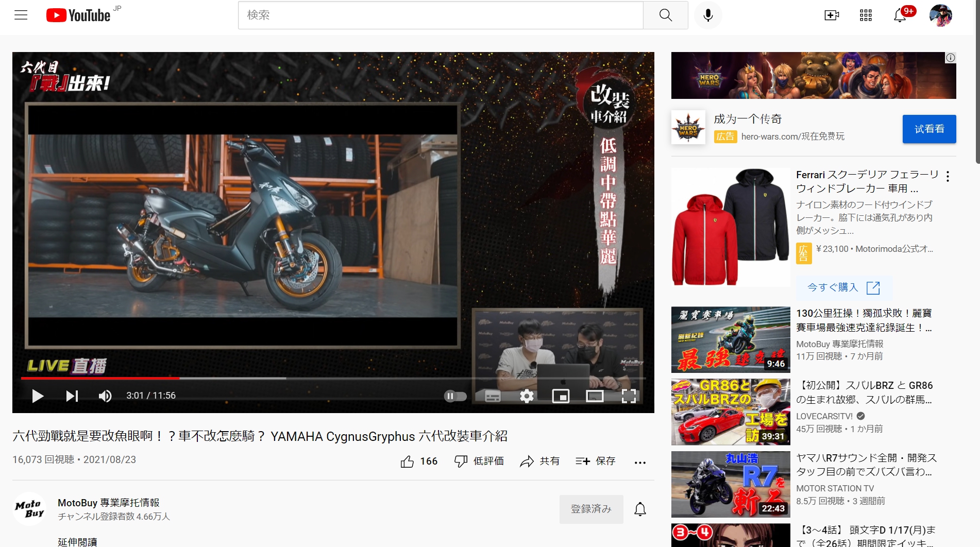The image size is (980, 547).
Task: Toggle channel notification bell
Action: pyautogui.click(x=640, y=509)
